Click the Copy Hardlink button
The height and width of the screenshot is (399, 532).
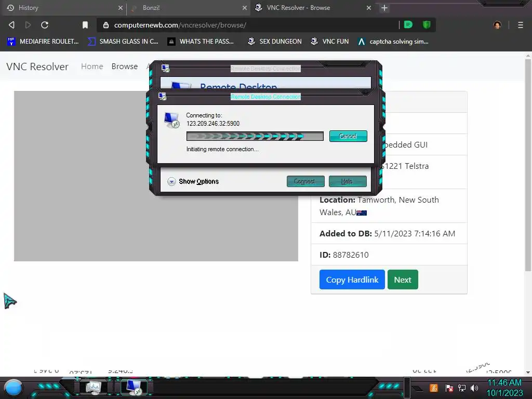tap(352, 280)
